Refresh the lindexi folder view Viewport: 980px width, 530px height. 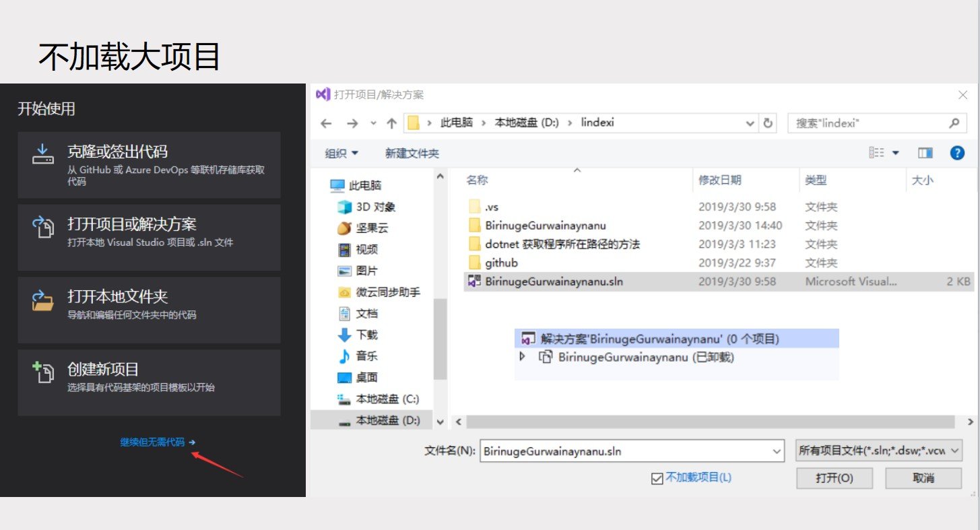click(x=768, y=123)
